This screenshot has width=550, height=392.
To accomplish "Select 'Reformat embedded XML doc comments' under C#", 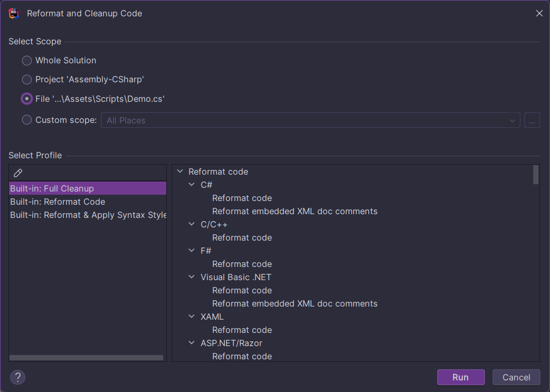I will pyautogui.click(x=295, y=211).
